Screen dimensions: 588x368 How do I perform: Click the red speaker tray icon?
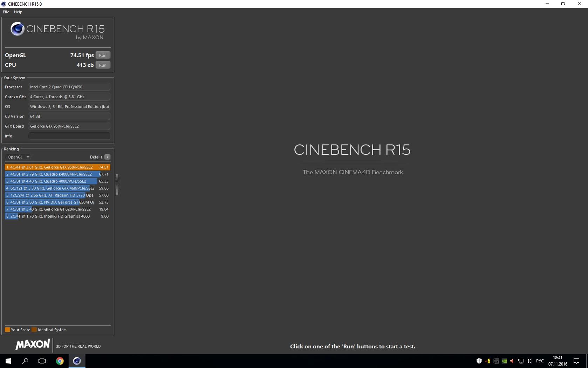(x=512, y=361)
